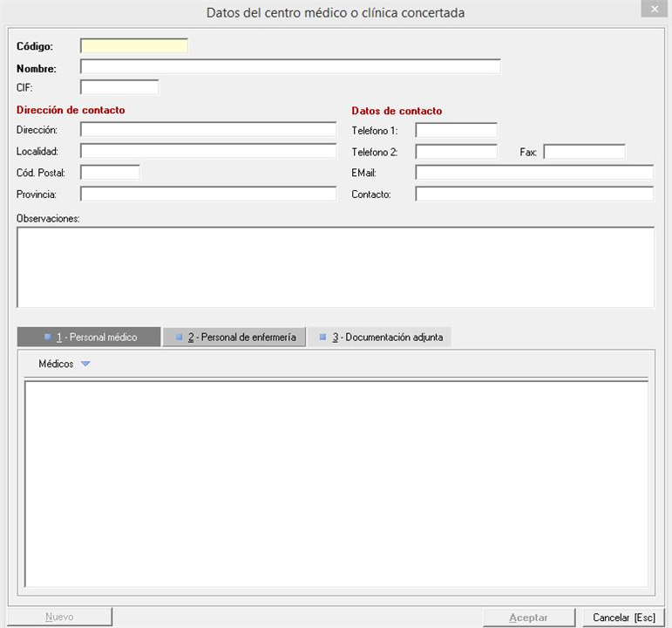672x628 pixels.
Task: Click inside the Observaciones text area
Action: tap(335, 267)
